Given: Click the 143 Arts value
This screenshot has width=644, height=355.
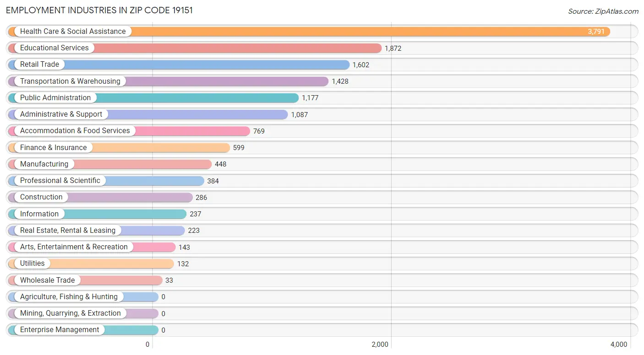Looking at the screenshot, I should [184, 247].
